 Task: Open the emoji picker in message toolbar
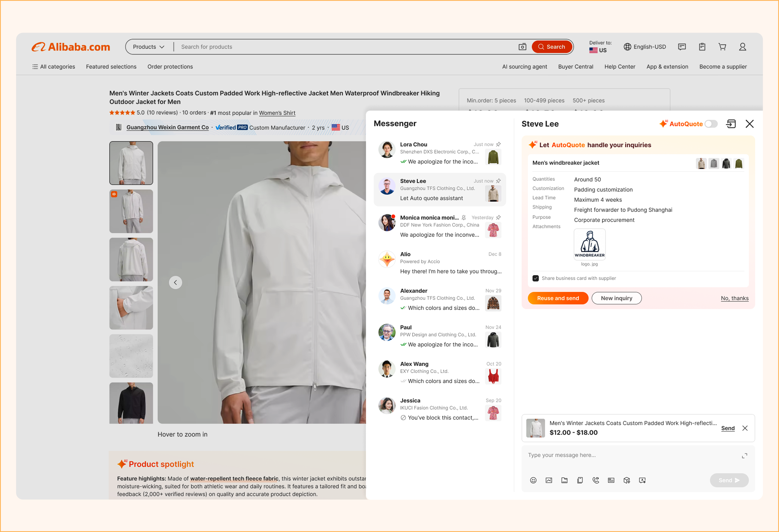533,480
